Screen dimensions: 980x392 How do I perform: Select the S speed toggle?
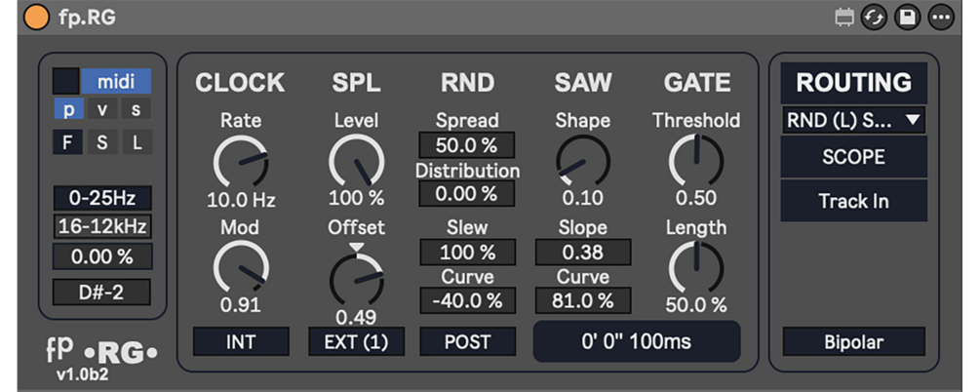102,142
